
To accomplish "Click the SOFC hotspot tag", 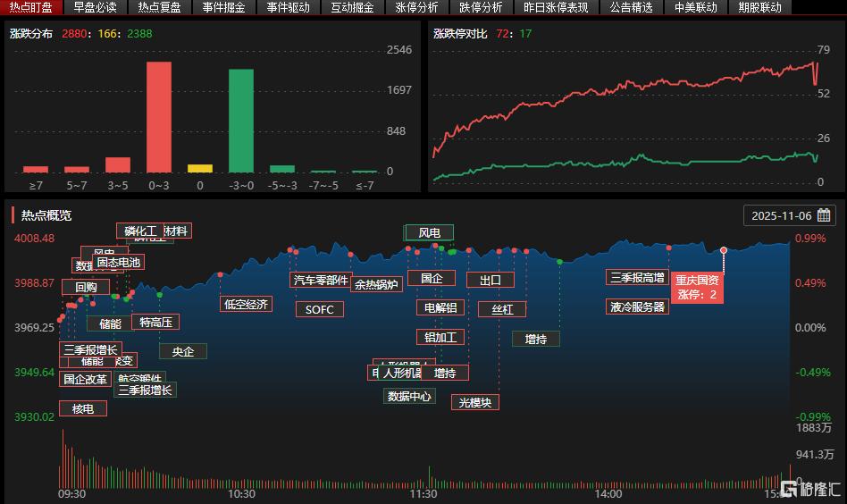I will pyautogui.click(x=319, y=310).
